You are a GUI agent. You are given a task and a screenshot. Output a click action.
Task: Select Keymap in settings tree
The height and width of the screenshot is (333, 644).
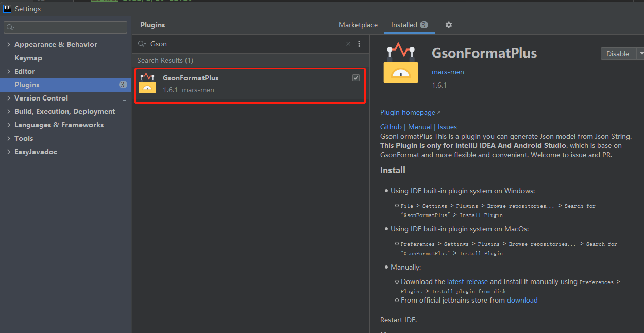coord(28,58)
